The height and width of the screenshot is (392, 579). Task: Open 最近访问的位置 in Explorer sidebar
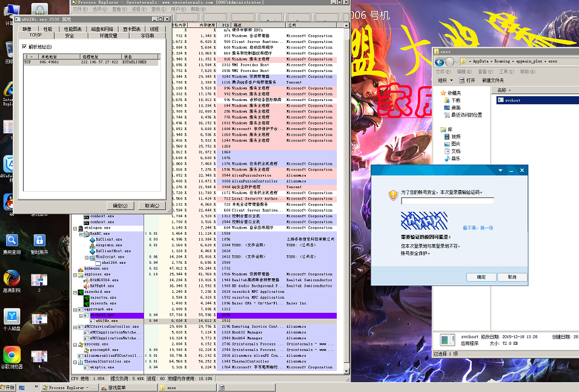click(463, 115)
